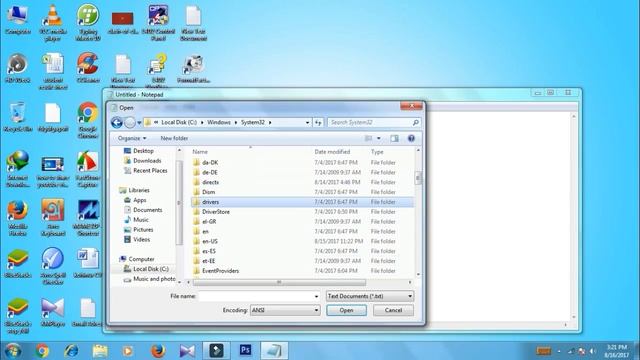
Task: Show the preview pane
Action: (x=394, y=138)
